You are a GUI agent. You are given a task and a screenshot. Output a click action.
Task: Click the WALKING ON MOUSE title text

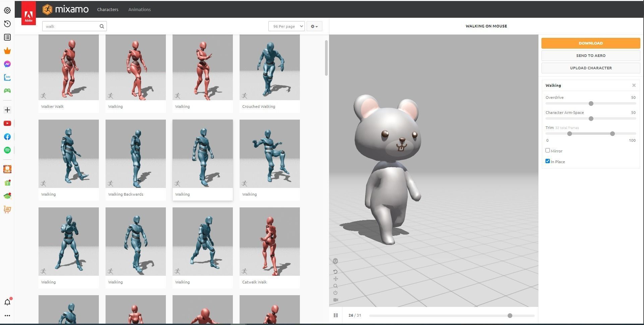(x=486, y=26)
